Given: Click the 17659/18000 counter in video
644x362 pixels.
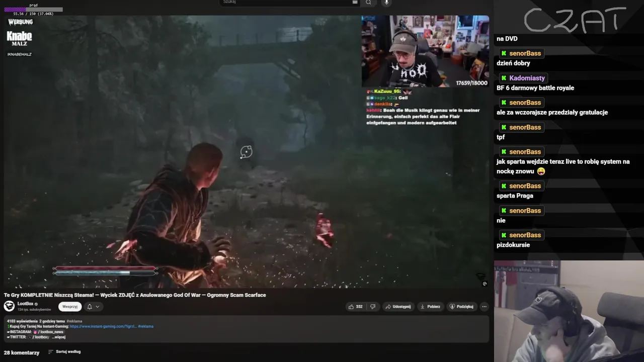Looking at the screenshot, I should pyautogui.click(x=471, y=83).
